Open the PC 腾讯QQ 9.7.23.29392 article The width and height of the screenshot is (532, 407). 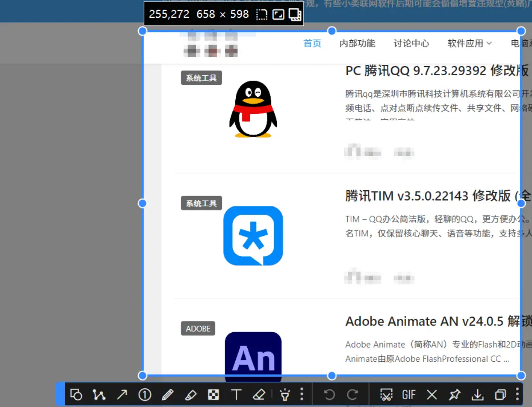[x=437, y=70]
